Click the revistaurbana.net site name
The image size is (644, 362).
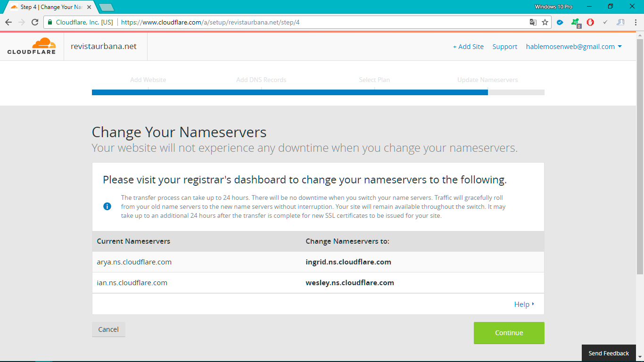104,46
